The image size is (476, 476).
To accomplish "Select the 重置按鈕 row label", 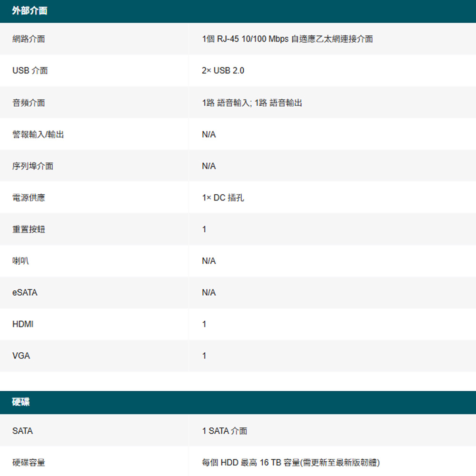I will (29, 229).
